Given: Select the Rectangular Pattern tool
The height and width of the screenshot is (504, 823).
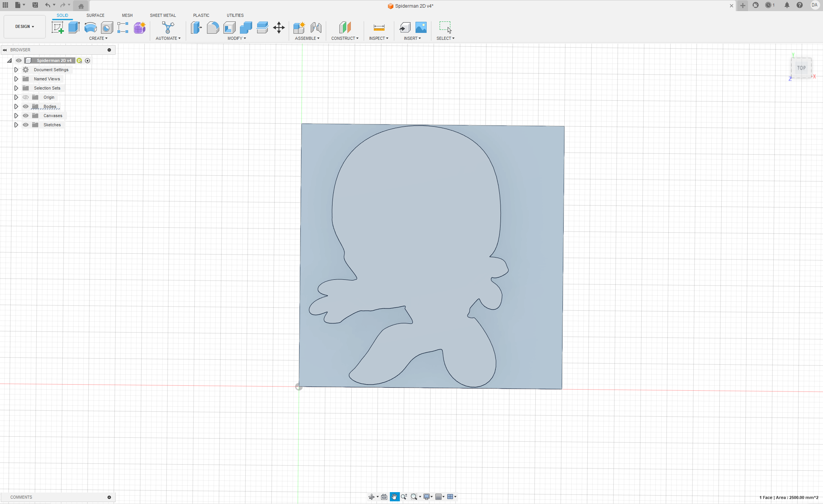Looking at the screenshot, I should (x=123, y=28).
